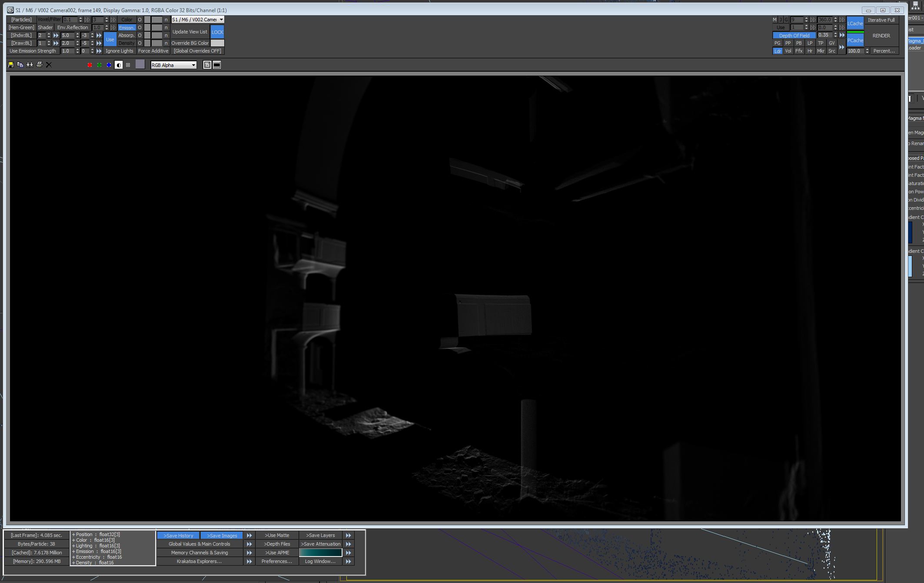This screenshot has height=583, width=924.
Task: Click the Save Image floppy disk icon
Action: [11, 65]
